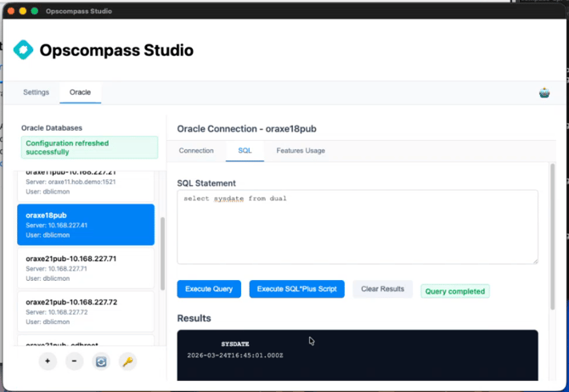Select the SQL sub-tab

[x=245, y=151]
